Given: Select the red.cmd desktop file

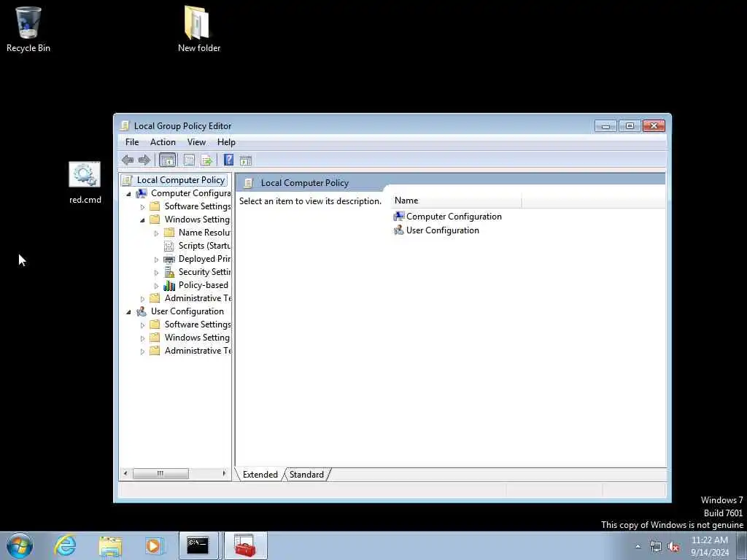Looking at the screenshot, I should pos(85,183).
